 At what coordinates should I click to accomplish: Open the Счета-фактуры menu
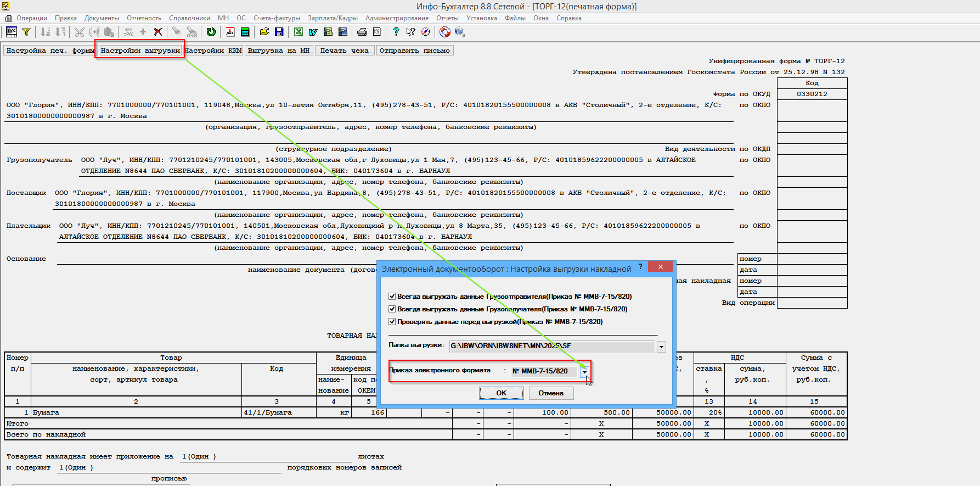[x=277, y=18]
